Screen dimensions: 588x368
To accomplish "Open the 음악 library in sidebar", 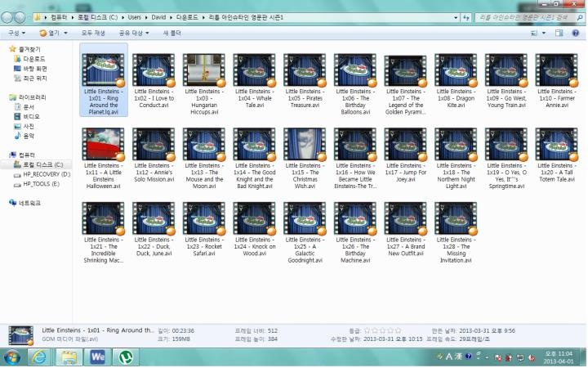I will [24, 136].
